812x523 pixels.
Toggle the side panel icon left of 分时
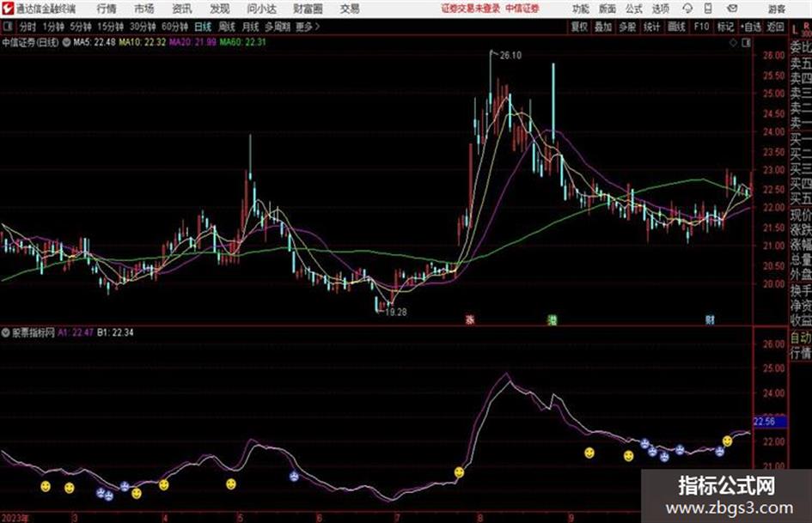click(x=8, y=27)
